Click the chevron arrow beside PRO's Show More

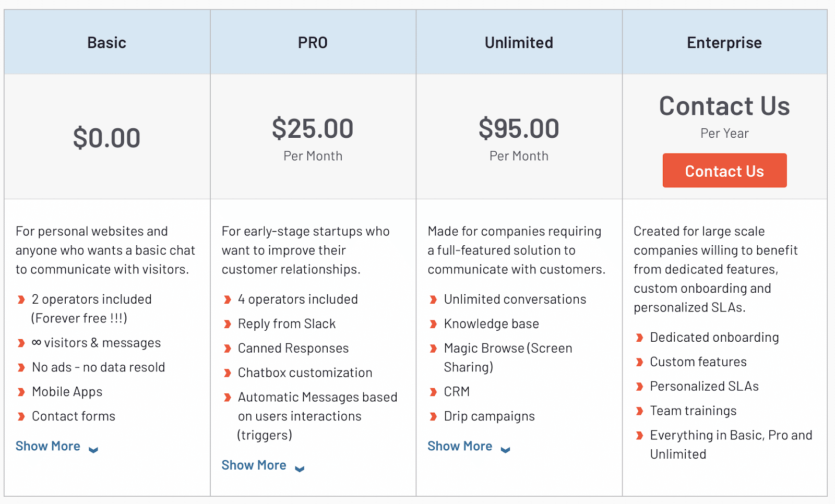coord(300,469)
